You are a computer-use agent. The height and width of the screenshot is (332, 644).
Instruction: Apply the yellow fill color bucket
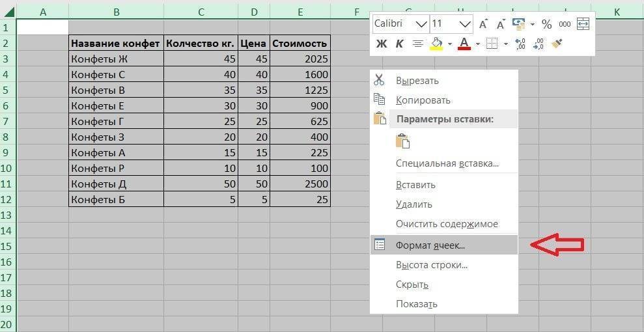point(437,43)
